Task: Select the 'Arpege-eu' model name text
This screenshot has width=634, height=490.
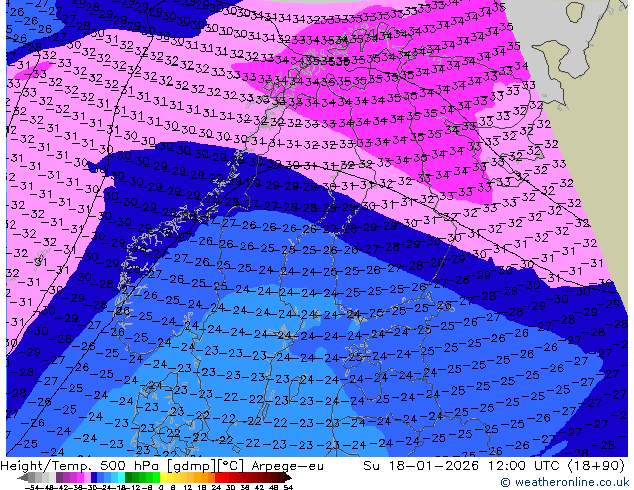Action: [x=287, y=466]
